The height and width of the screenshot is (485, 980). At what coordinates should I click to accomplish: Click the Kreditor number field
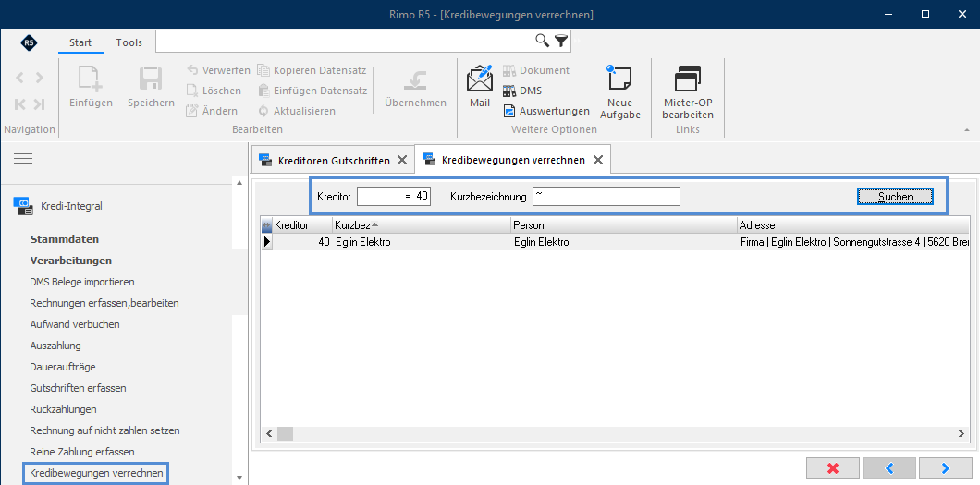pyautogui.click(x=394, y=196)
